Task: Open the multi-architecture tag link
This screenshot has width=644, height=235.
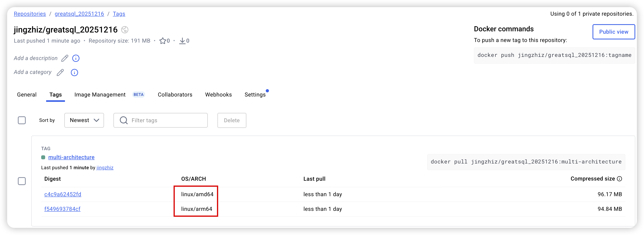Action: click(x=71, y=157)
